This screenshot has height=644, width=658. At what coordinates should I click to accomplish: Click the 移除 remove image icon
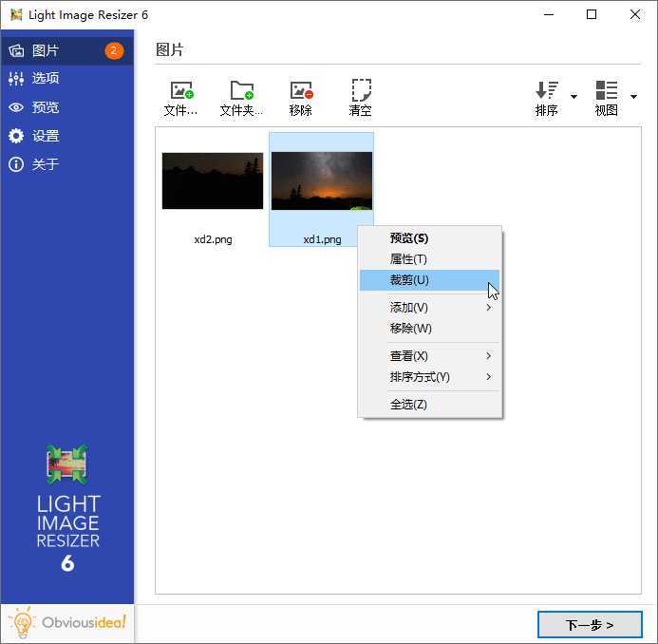[301, 91]
